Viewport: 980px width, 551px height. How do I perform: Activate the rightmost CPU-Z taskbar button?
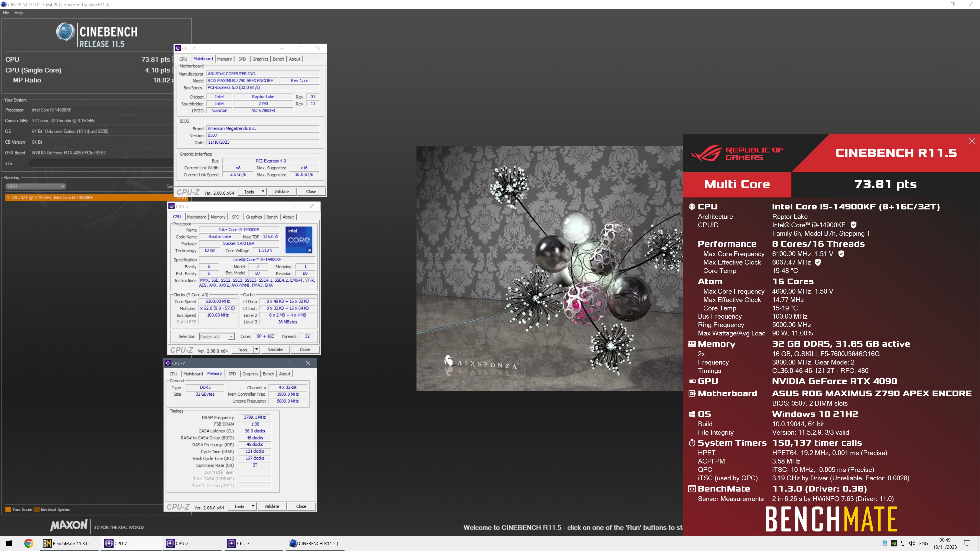253,543
